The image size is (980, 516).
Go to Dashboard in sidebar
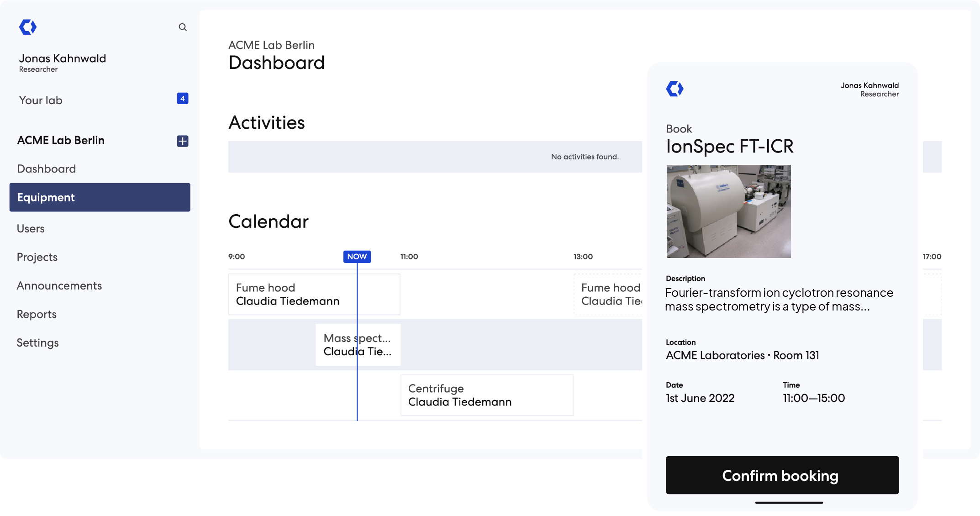[x=47, y=169]
